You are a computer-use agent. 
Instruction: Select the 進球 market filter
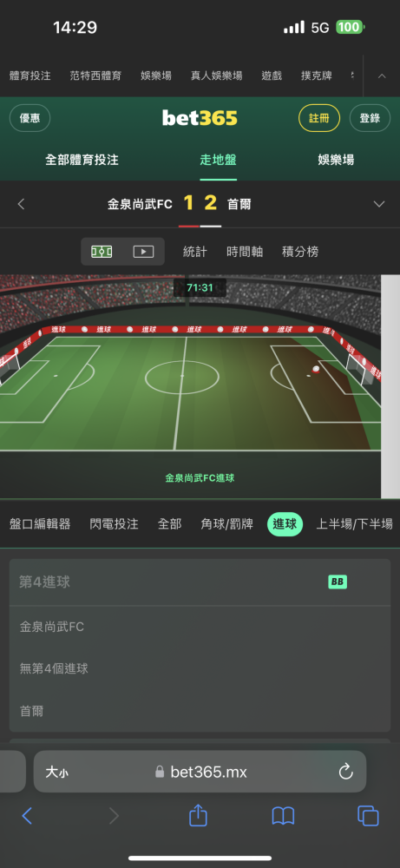[285, 524]
